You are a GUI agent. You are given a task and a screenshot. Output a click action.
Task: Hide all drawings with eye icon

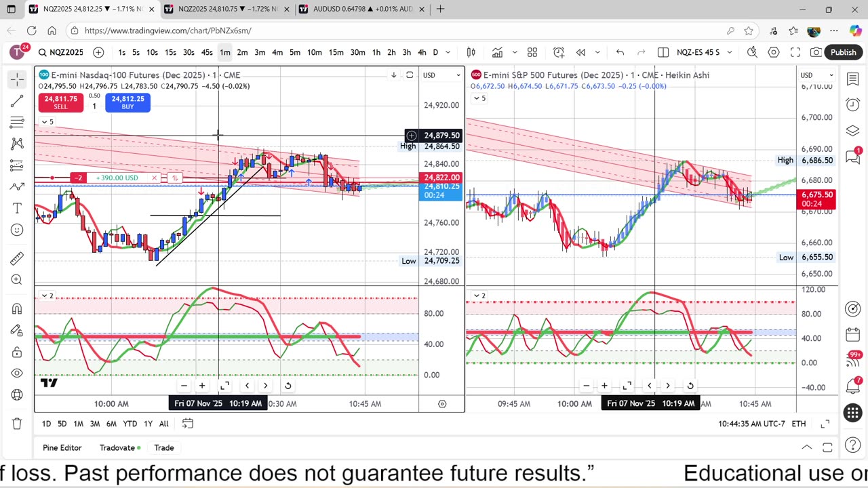pyautogui.click(x=17, y=373)
